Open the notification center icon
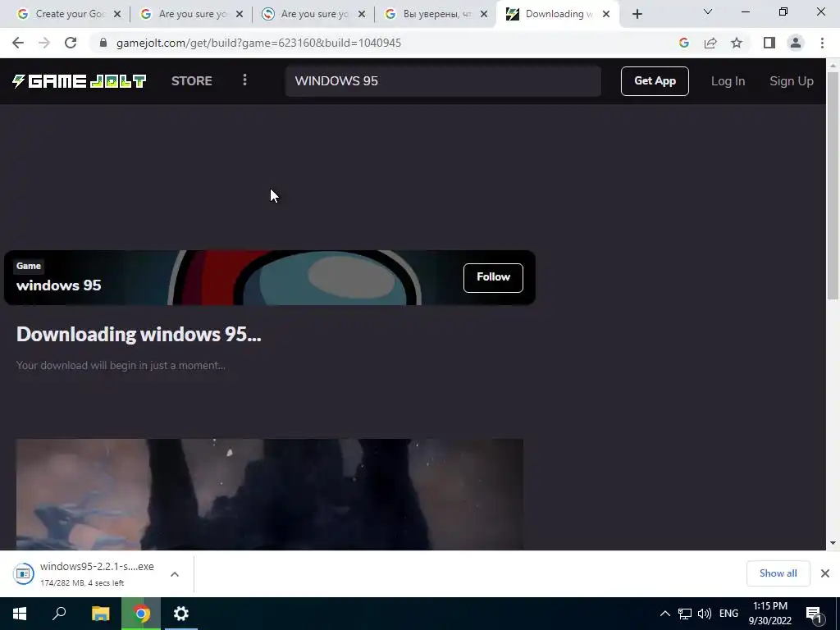 (814, 614)
